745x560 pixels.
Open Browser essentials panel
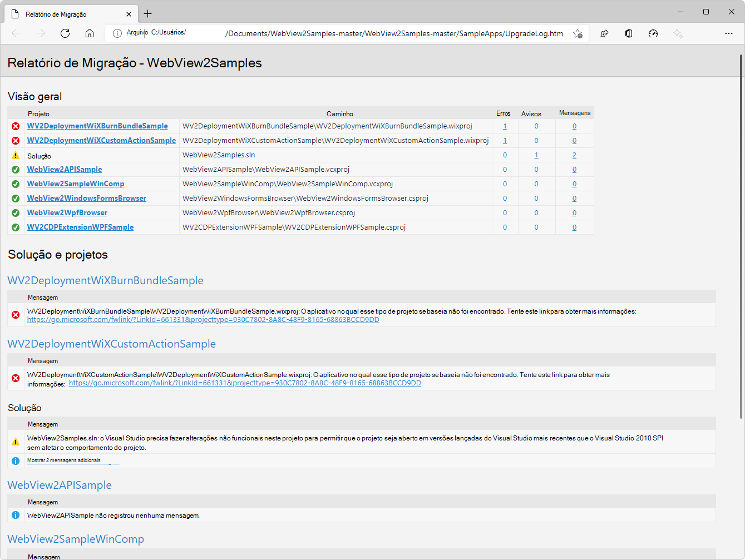click(604, 33)
